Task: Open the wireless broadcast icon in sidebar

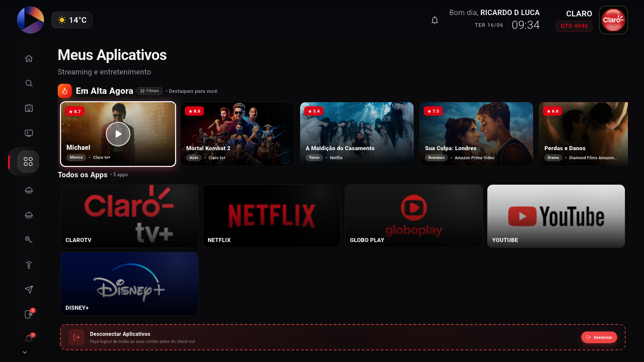Action: point(29,265)
